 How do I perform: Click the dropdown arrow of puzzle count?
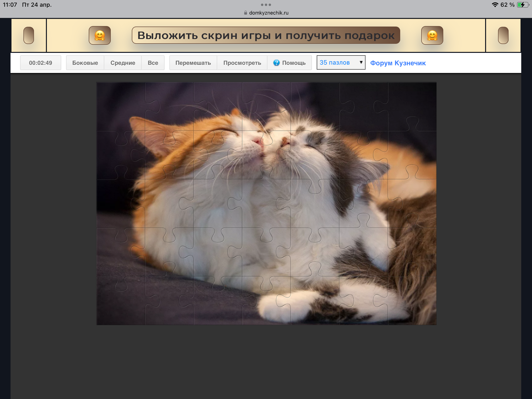[x=361, y=62]
